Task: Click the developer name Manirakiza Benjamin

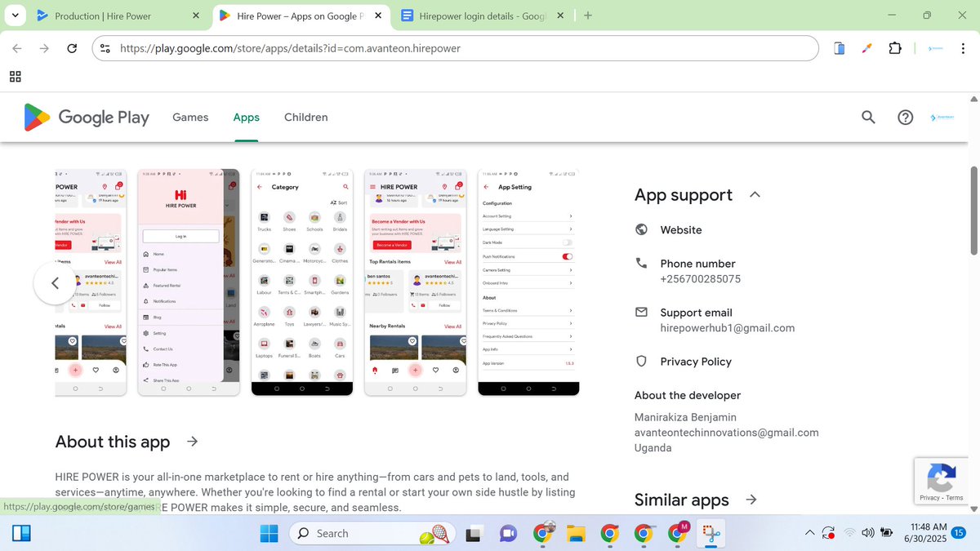Action: coord(685,417)
